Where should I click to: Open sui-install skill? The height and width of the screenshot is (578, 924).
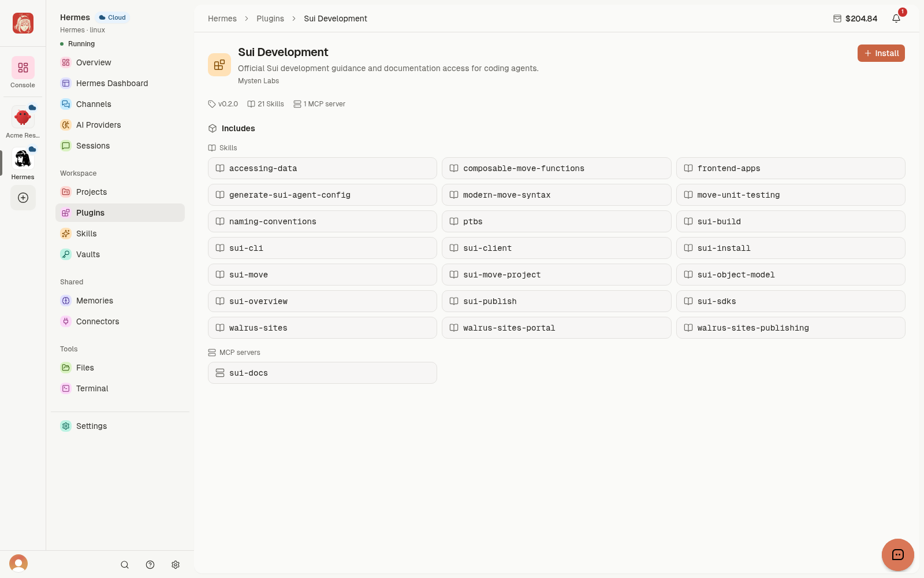click(791, 248)
